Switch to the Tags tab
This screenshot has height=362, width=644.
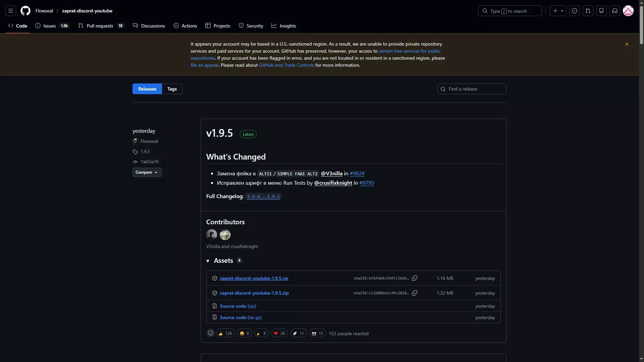click(172, 89)
